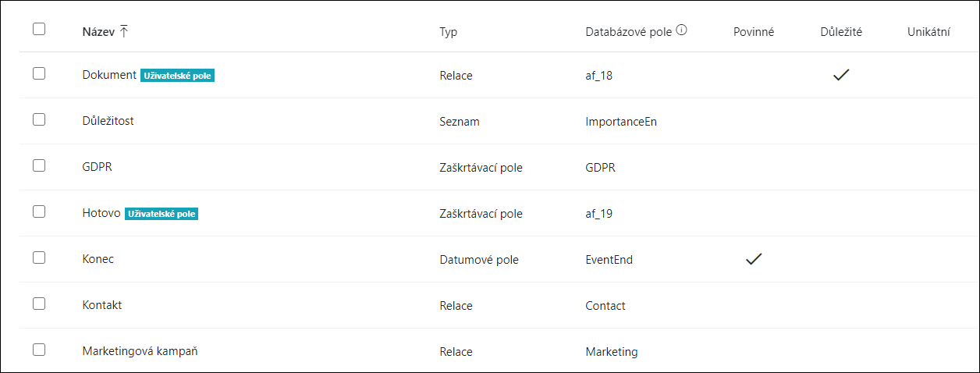Mark the Marketingová kampaň row checkbox
The width and height of the screenshot is (980, 373).
pyautogui.click(x=39, y=349)
